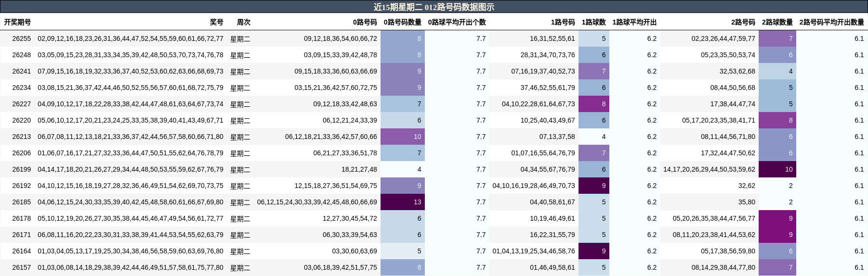868x276 pixels.
Task: Select issue number 26255
Action: (21, 38)
